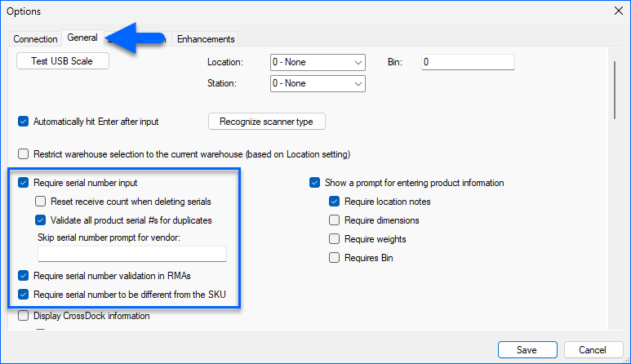Viewport: 631px width, 364px height.
Task: Click the Bin input field
Action: click(x=467, y=62)
